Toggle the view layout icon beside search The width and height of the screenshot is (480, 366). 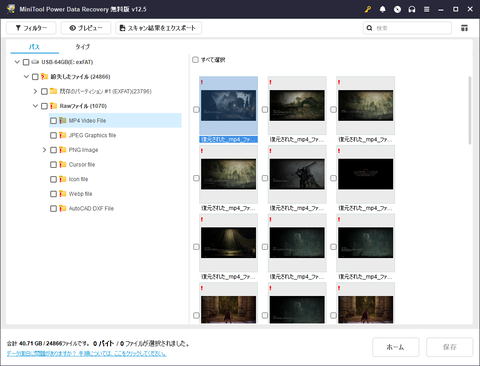pos(464,28)
